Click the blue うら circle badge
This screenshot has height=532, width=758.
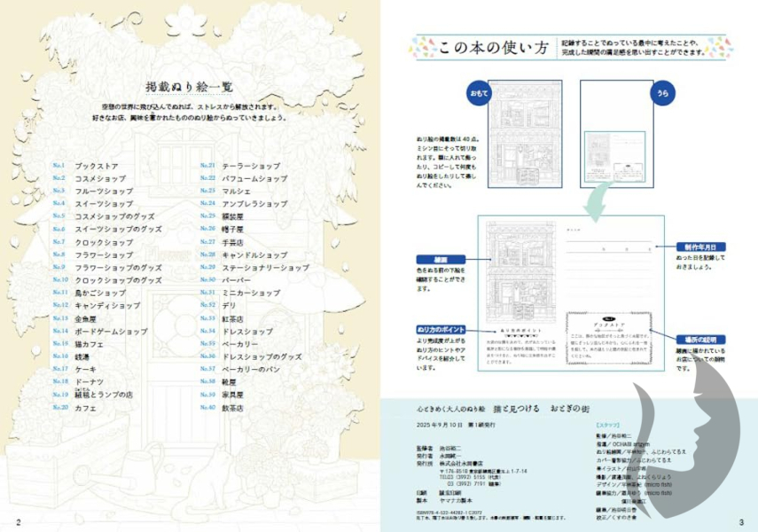click(x=661, y=92)
